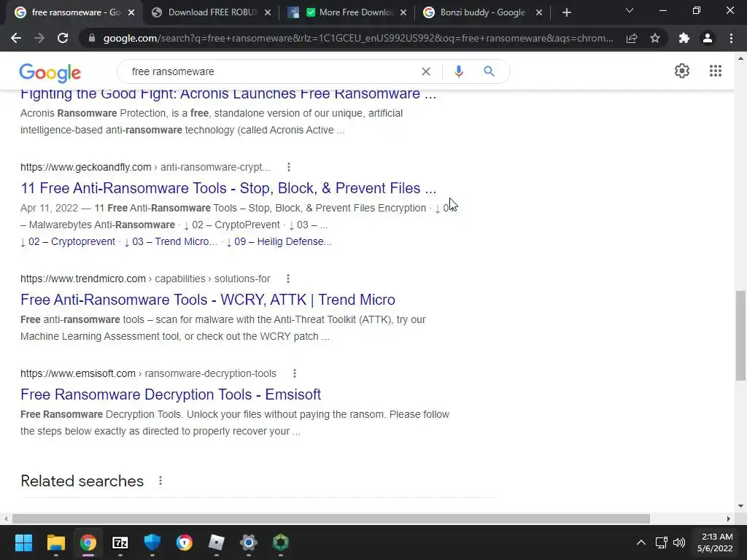Screen dimensions: 747x560
Task: Open the Windows Start menu
Action: 23,542
